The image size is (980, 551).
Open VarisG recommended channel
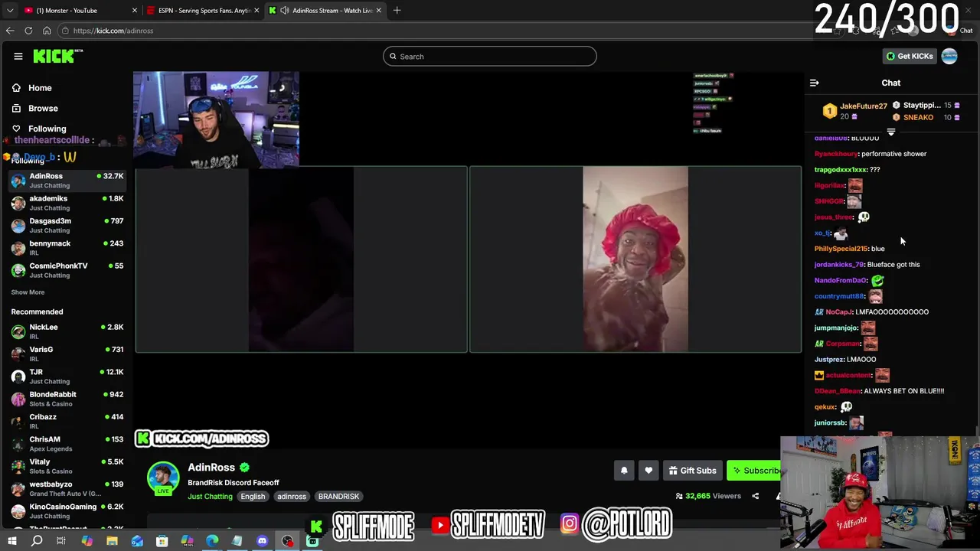pos(67,354)
